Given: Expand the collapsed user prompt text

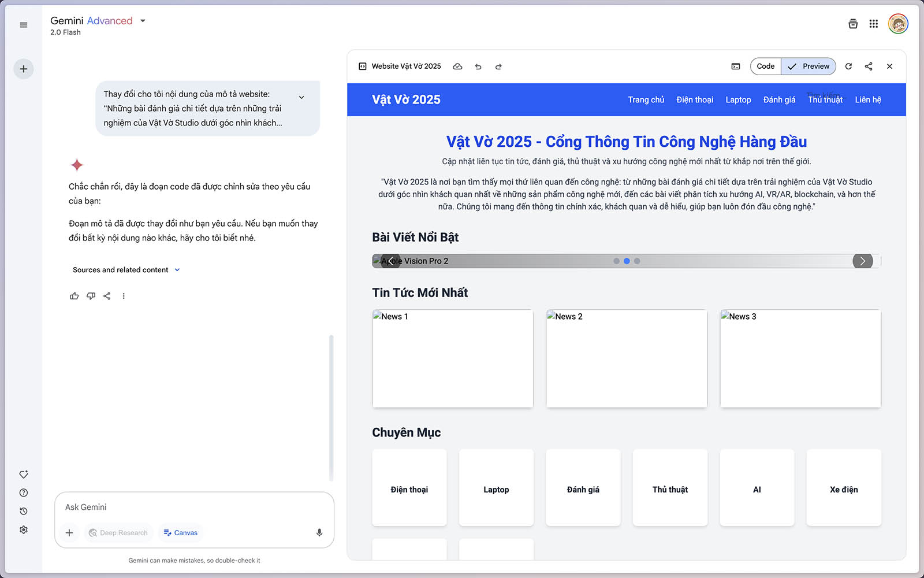Looking at the screenshot, I should pos(301,97).
